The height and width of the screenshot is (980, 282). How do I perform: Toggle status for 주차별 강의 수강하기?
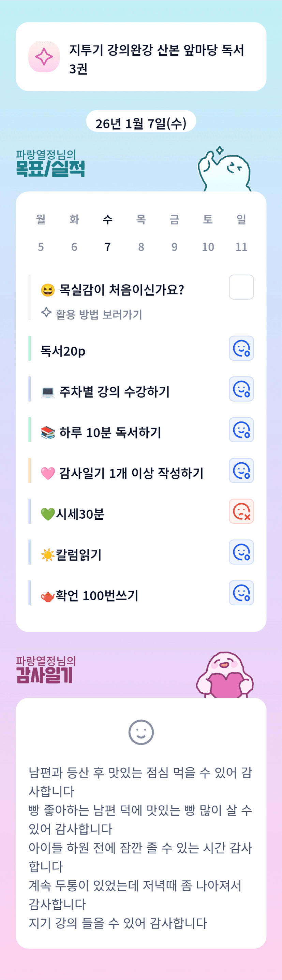click(x=241, y=389)
